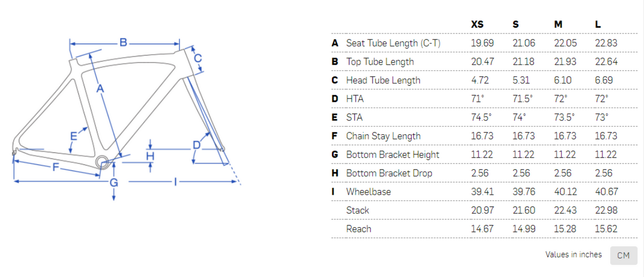This screenshot has height=277, width=644.
Task: Click the Seat Tube Length (C-T) row label
Action: (x=393, y=43)
